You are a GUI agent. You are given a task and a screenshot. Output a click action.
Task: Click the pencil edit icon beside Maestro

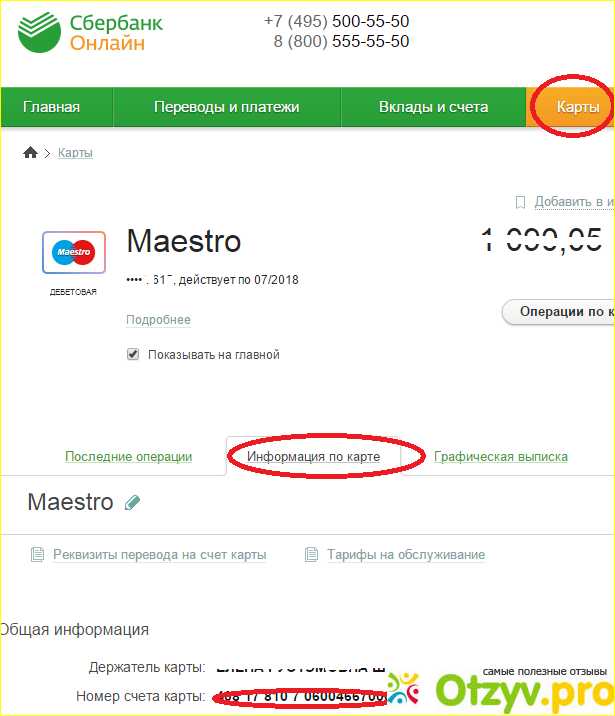tap(132, 503)
